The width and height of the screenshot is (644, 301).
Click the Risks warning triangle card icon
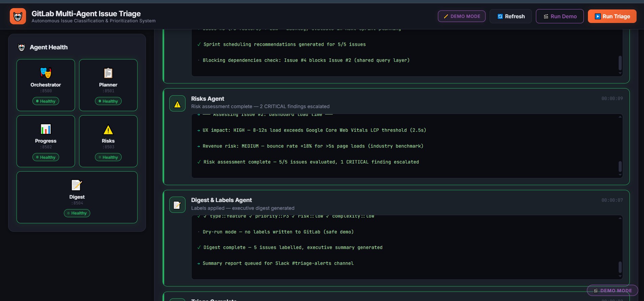coord(108,129)
